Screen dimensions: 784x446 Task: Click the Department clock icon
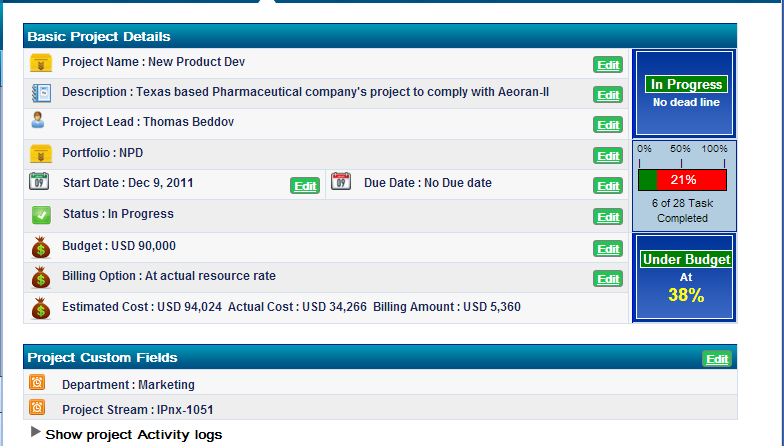(x=37, y=383)
